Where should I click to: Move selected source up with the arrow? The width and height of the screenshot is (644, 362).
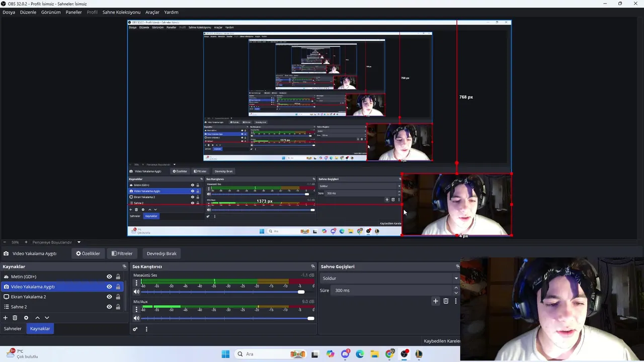37,318
